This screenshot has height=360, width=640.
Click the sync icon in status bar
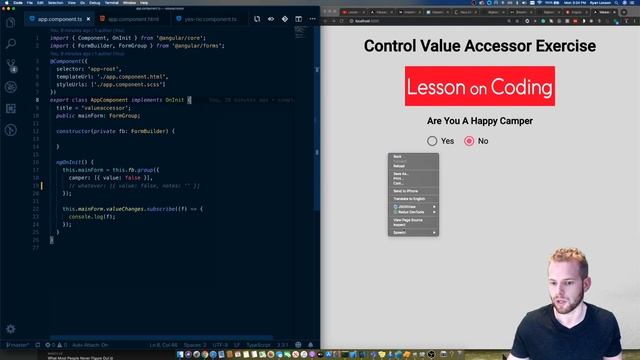coord(38,345)
